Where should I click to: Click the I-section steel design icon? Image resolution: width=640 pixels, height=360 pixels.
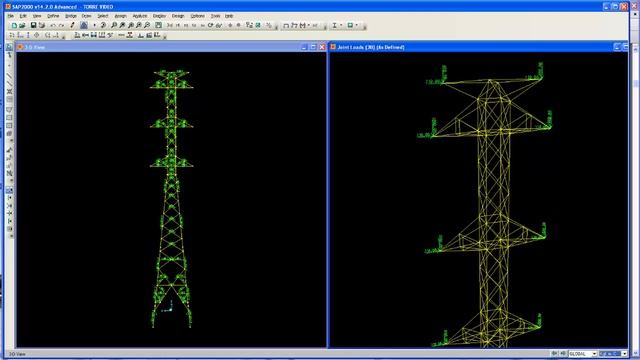334,25
